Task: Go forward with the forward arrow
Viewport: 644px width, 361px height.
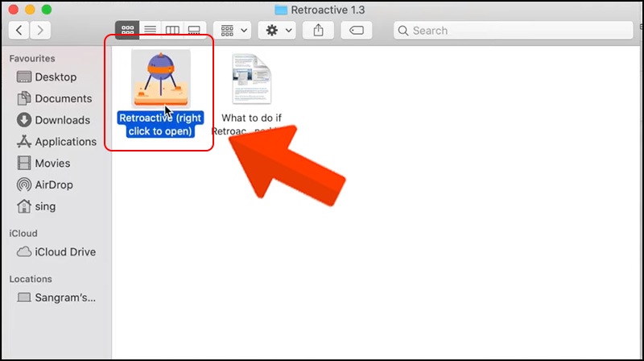Action: click(39, 31)
